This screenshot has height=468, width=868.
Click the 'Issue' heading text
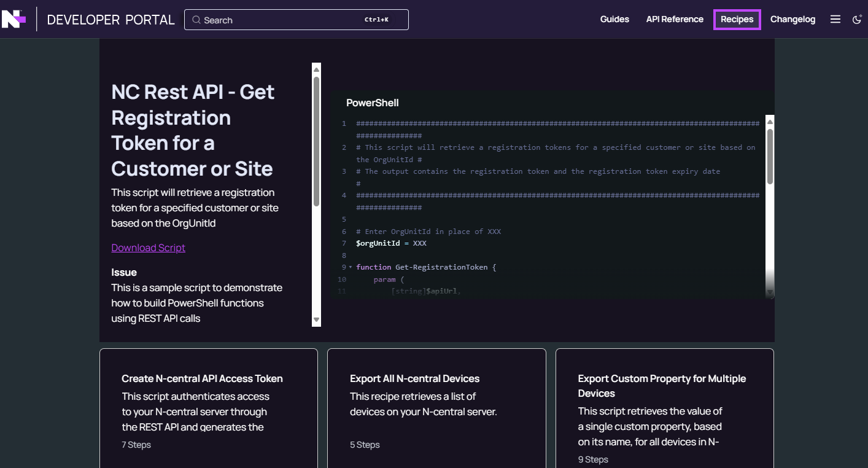[124, 272]
